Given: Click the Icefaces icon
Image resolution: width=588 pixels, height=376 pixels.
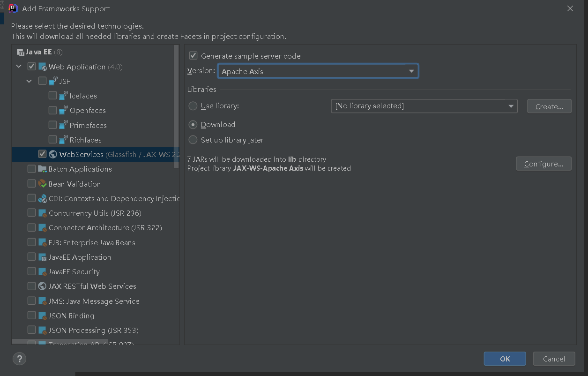Looking at the screenshot, I should point(63,96).
